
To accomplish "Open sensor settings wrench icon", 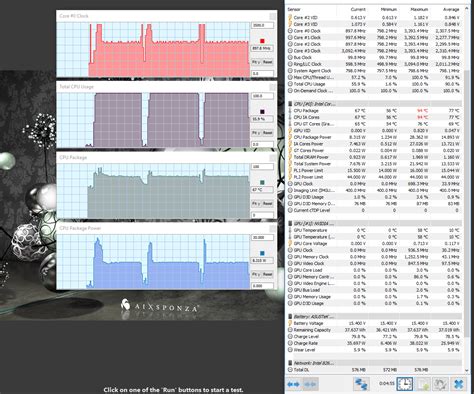I will (440, 384).
